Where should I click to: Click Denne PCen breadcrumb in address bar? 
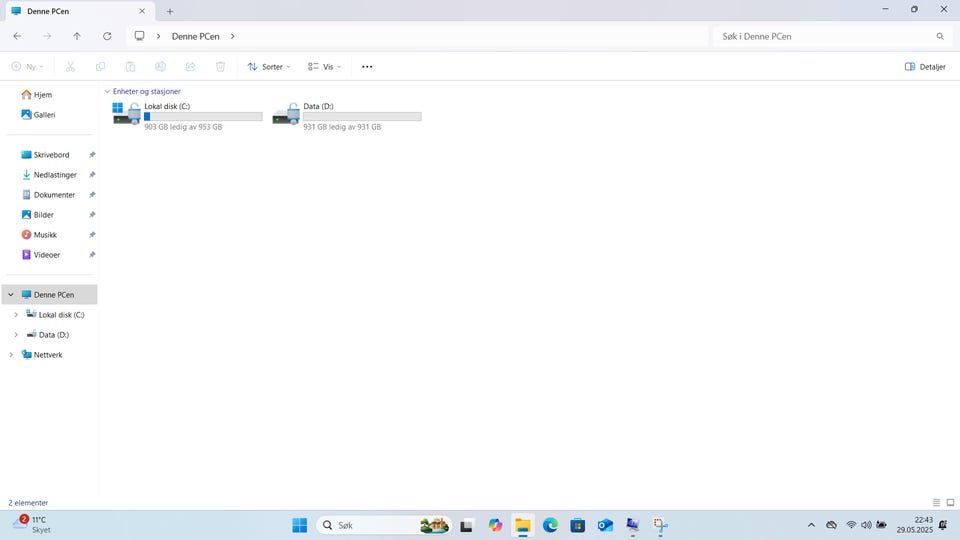coord(195,36)
